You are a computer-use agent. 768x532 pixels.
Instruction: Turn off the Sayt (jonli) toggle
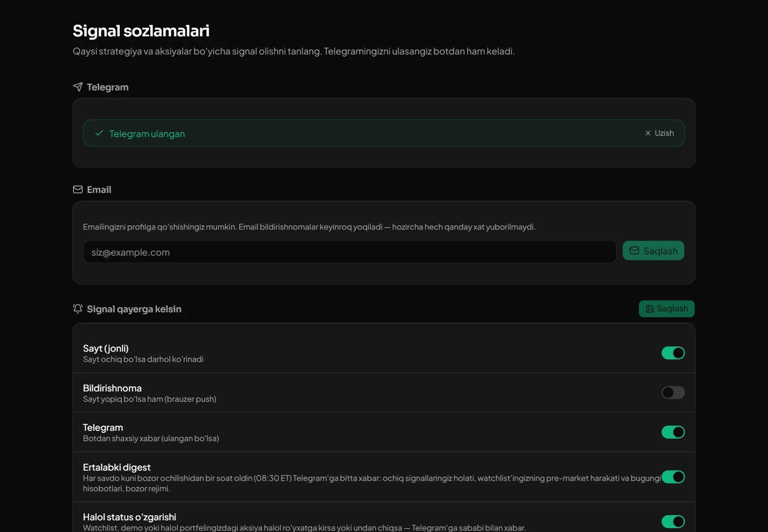673,353
